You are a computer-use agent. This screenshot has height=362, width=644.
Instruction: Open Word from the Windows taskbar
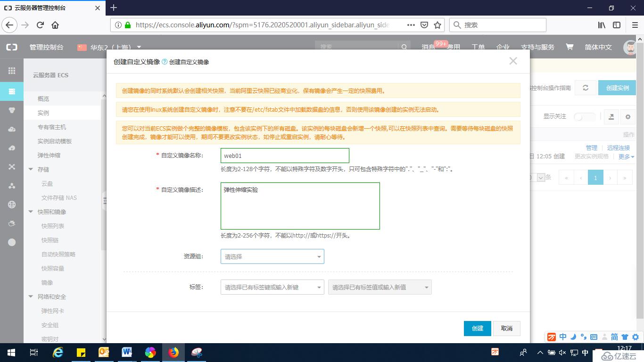point(126,352)
